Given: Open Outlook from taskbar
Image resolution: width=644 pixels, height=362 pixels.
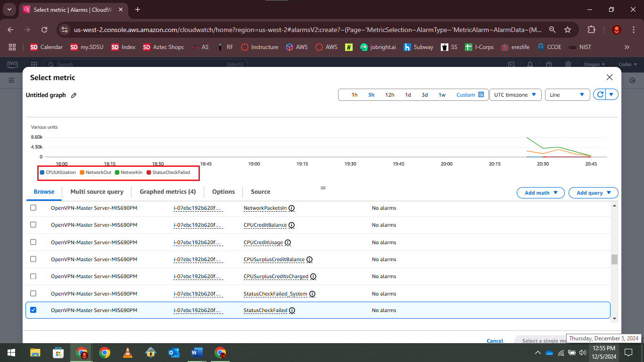Looking at the screenshot, I should point(173,353).
